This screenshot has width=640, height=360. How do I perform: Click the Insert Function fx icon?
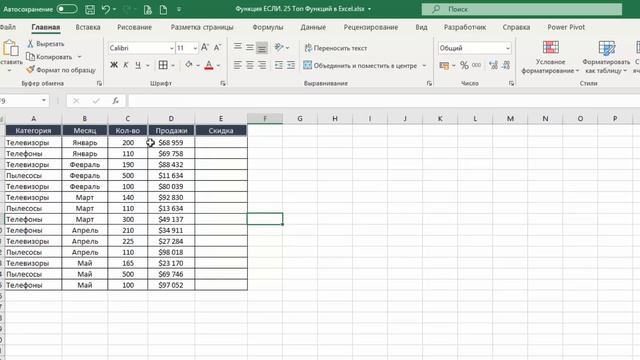coord(116,100)
